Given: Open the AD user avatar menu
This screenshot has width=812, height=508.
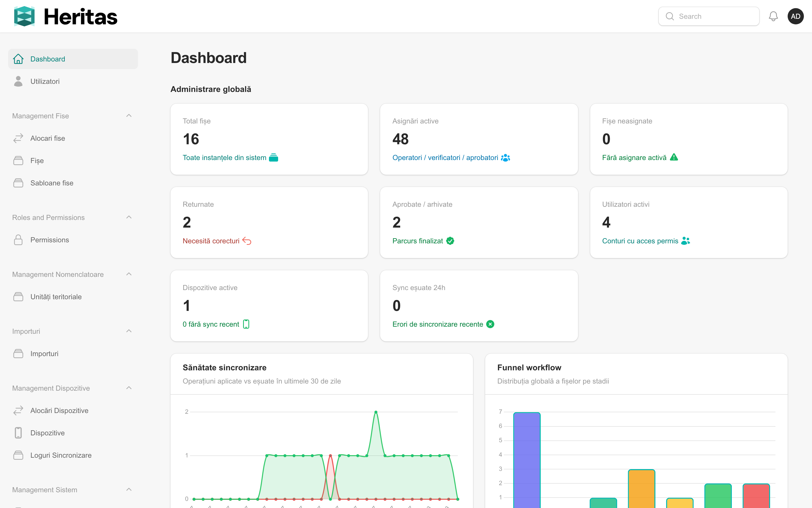Looking at the screenshot, I should point(795,16).
